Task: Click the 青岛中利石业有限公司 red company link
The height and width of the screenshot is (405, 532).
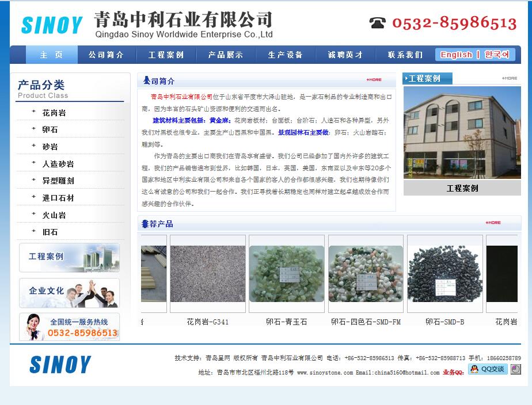Action: click(181, 97)
